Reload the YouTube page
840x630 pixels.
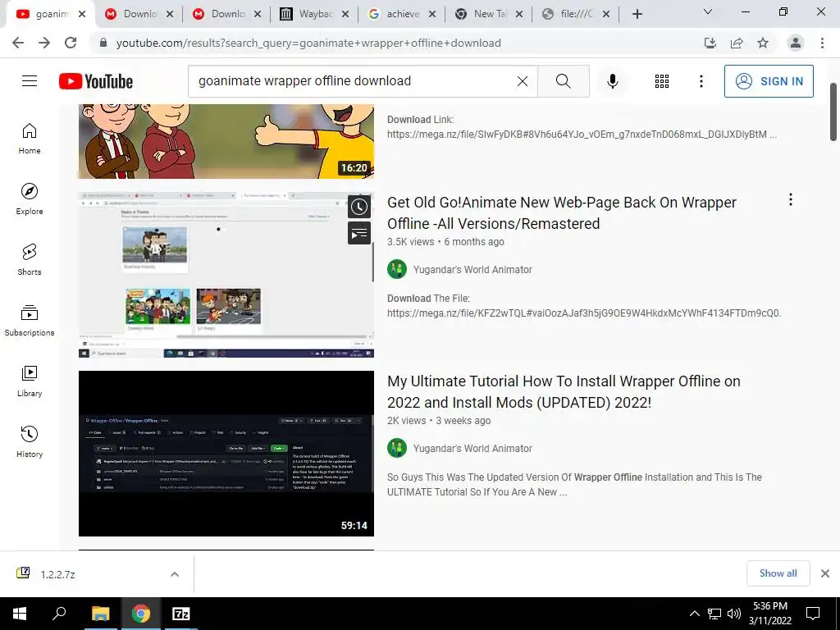[71, 43]
